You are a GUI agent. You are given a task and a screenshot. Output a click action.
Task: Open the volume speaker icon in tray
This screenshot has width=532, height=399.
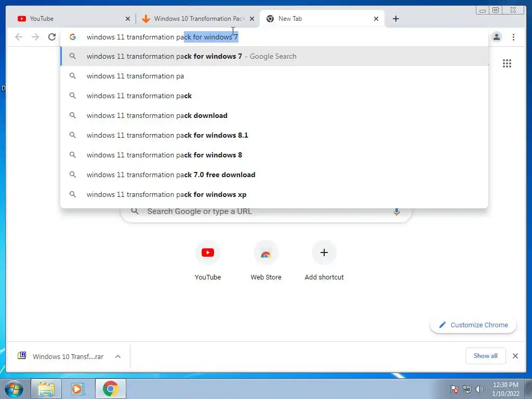[479, 389]
